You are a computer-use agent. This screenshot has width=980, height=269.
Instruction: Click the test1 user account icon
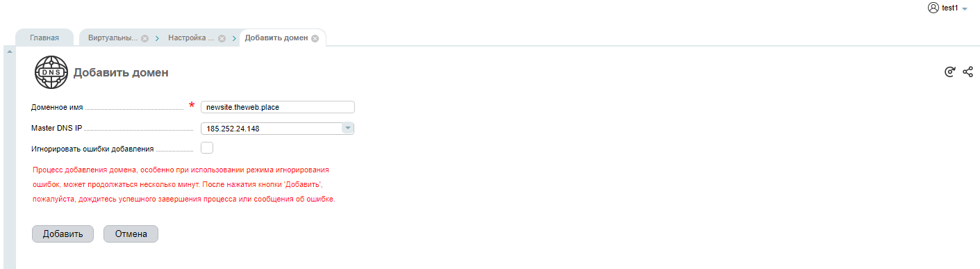(933, 8)
